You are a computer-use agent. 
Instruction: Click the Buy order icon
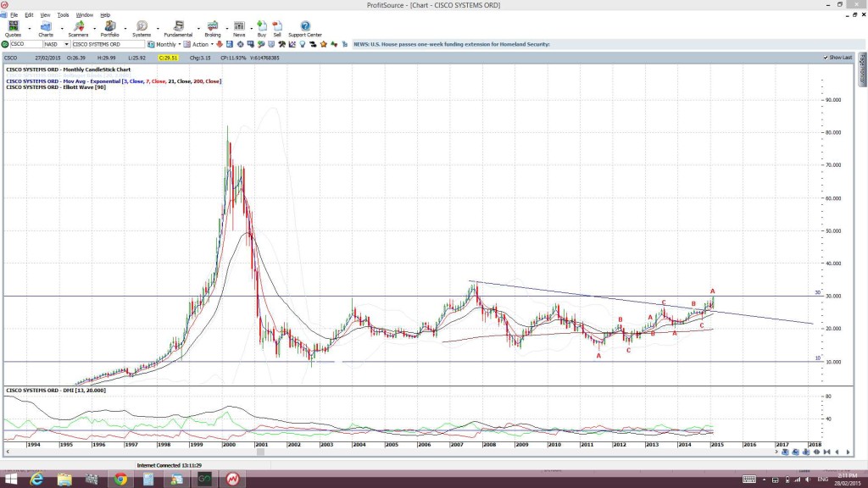tap(262, 29)
